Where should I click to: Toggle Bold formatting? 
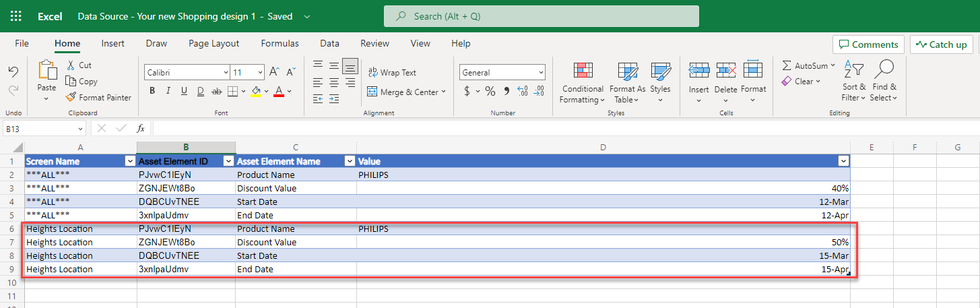click(x=152, y=91)
